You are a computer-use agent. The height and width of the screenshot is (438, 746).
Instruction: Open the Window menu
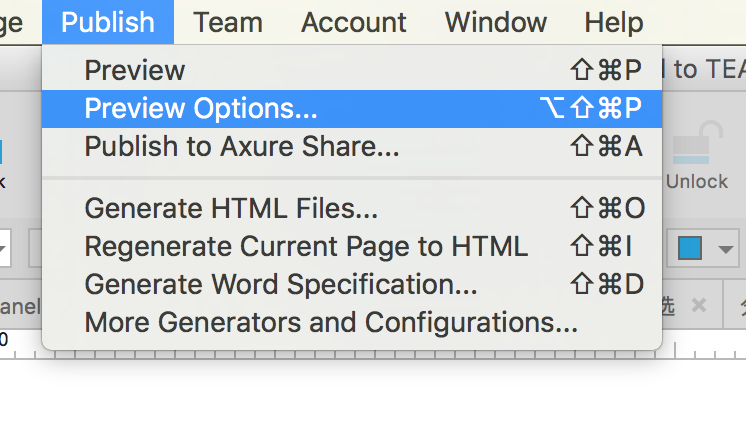496,22
